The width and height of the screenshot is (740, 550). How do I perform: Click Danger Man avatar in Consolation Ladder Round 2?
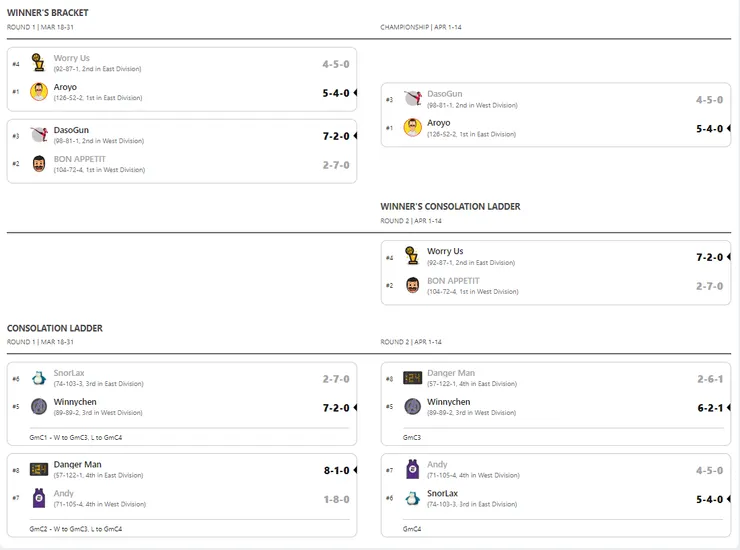click(412, 378)
